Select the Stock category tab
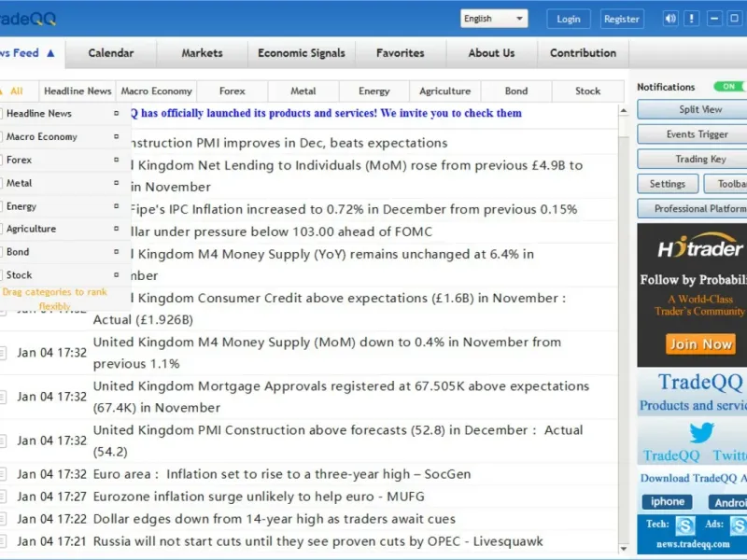The width and height of the screenshot is (747, 560). (587, 91)
